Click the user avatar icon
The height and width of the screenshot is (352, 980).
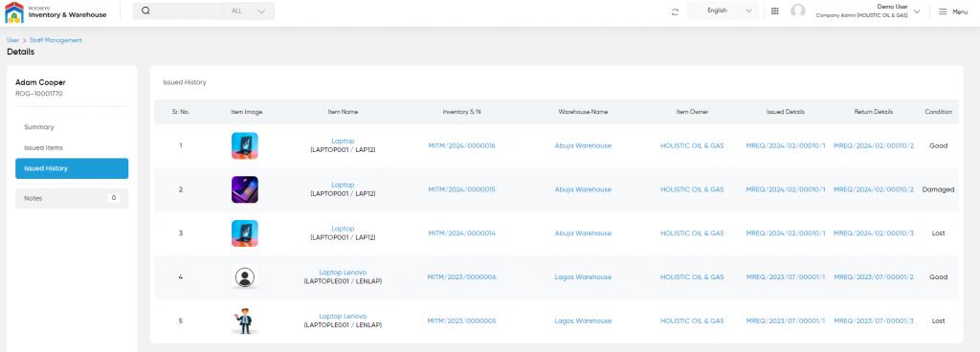tap(798, 11)
